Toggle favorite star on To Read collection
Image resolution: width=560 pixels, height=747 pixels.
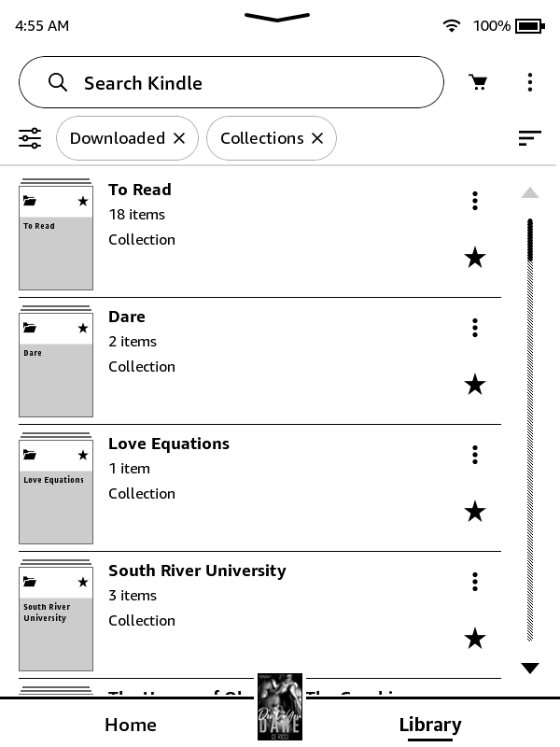[x=475, y=258]
